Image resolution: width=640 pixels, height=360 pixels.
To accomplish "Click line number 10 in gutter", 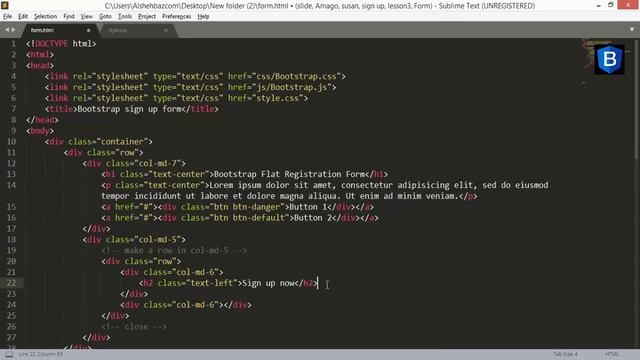I will (x=11, y=142).
